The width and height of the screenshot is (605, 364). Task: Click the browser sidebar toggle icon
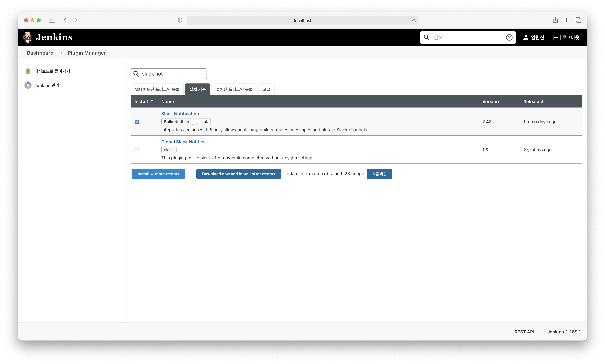52,20
